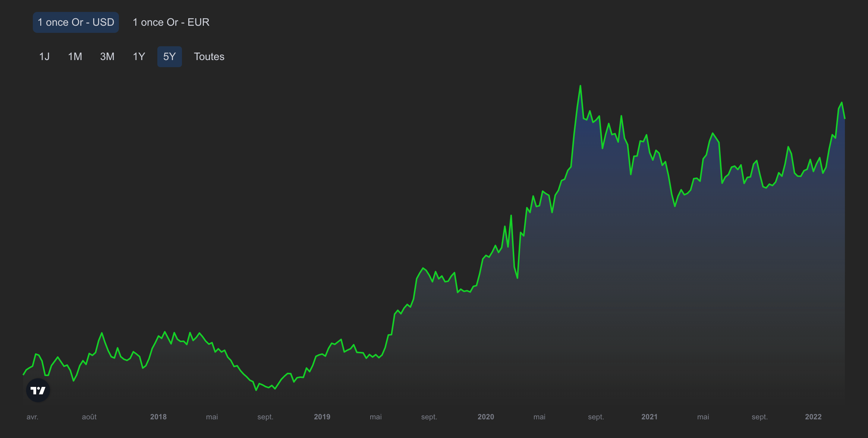Click the chart line's last point

pyautogui.click(x=845, y=118)
